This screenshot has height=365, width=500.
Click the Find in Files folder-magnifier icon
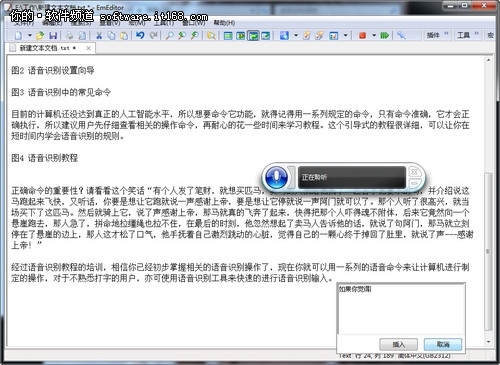point(211,35)
